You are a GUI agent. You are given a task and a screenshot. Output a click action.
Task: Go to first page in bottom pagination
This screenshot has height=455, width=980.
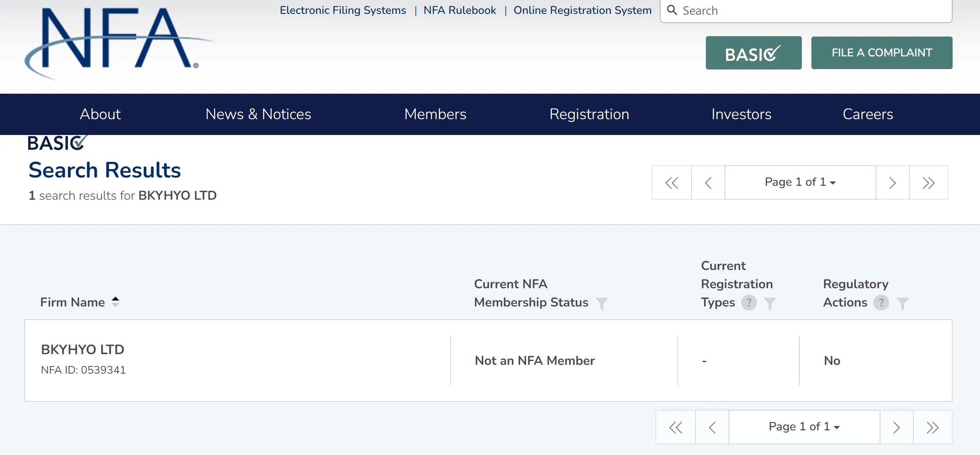[676, 427]
